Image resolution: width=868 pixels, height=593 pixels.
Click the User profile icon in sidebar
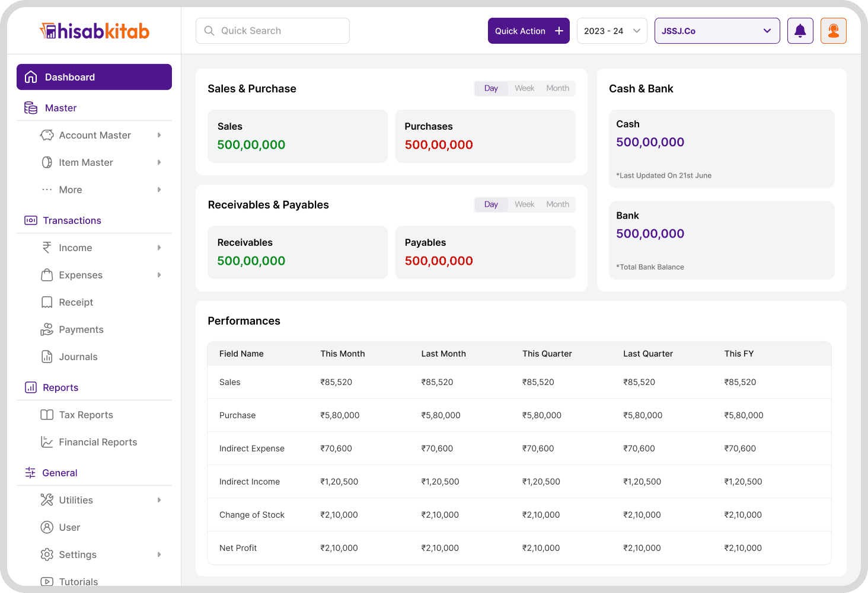pos(47,527)
